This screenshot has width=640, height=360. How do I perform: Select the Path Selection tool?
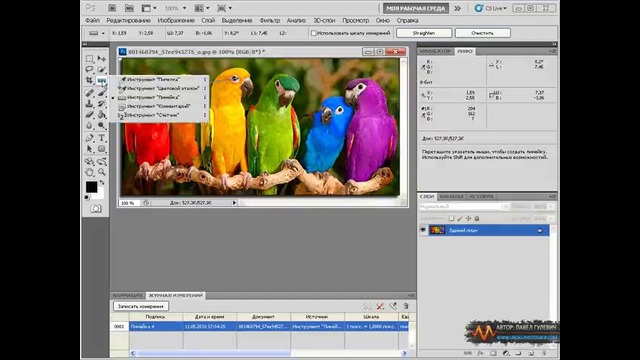tap(89, 149)
